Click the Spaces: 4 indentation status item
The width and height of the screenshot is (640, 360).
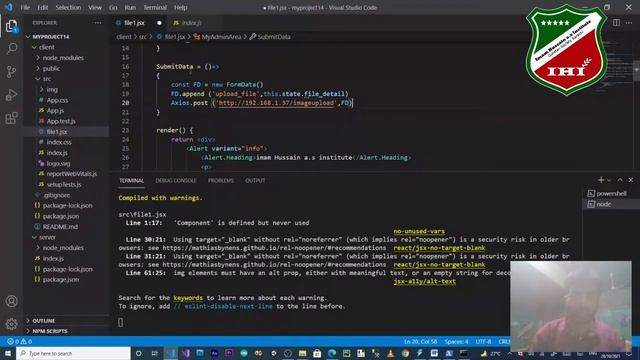point(456,341)
